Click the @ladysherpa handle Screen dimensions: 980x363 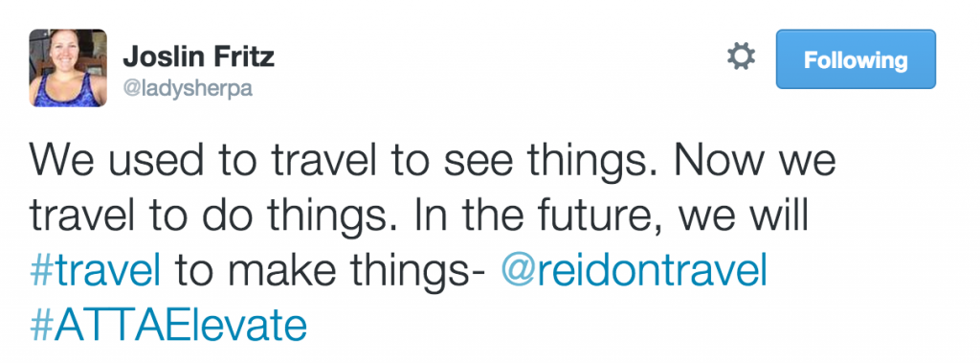coord(187,89)
